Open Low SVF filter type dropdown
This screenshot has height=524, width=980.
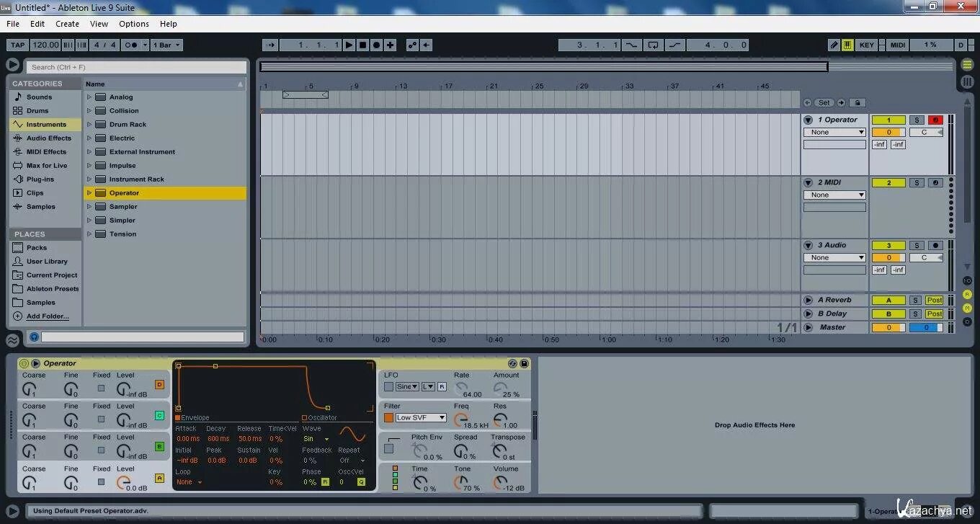point(421,417)
